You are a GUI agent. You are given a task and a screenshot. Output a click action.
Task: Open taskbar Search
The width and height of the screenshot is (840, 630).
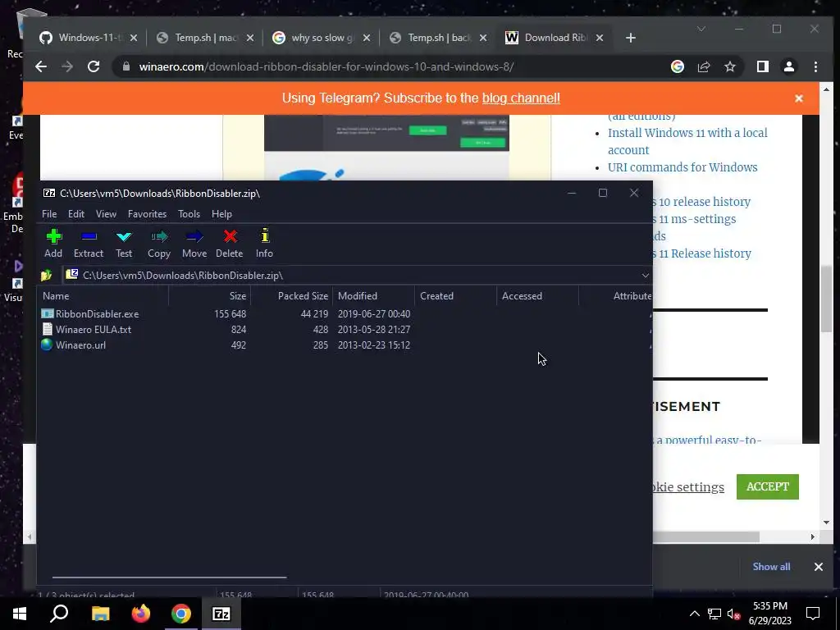click(x=59, y=614)
